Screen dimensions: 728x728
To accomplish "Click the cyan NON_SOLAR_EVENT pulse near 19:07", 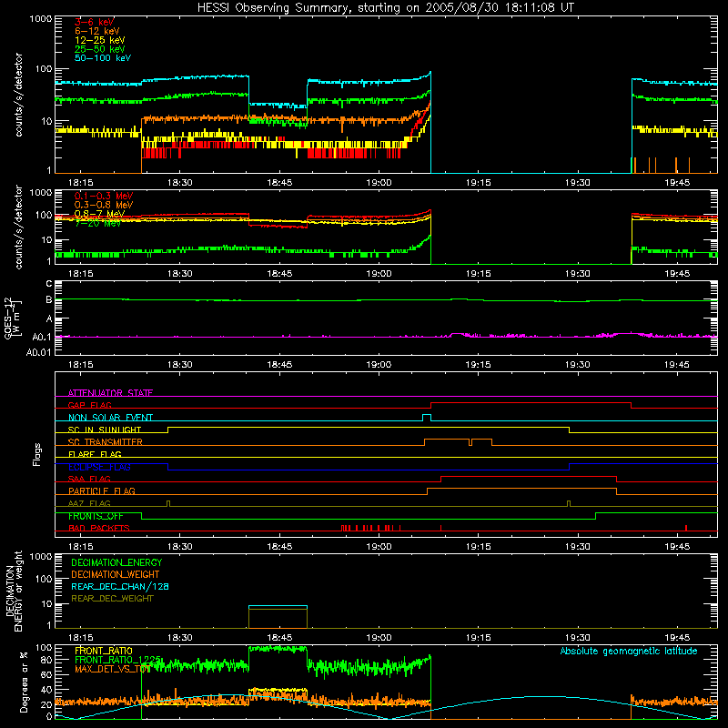I will pos(427,418).
